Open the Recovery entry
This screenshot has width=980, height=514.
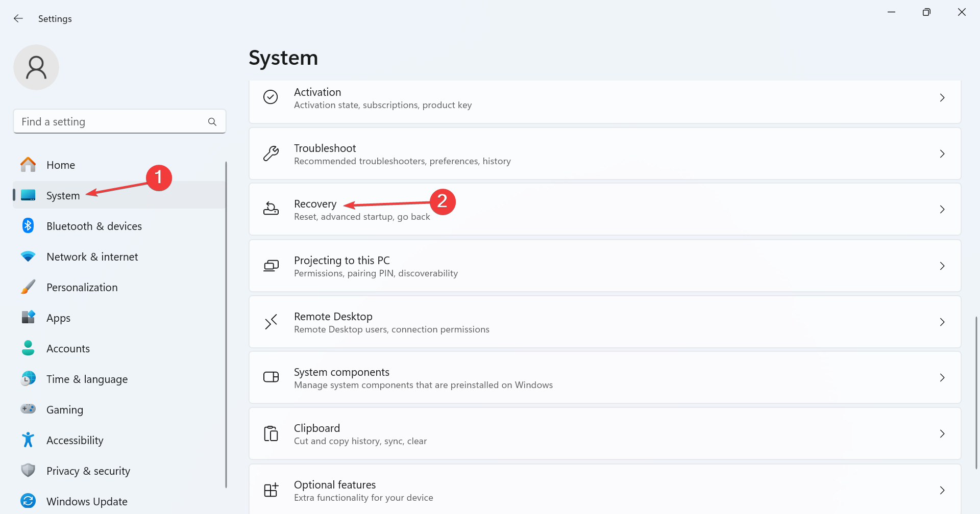coord(605,209)
